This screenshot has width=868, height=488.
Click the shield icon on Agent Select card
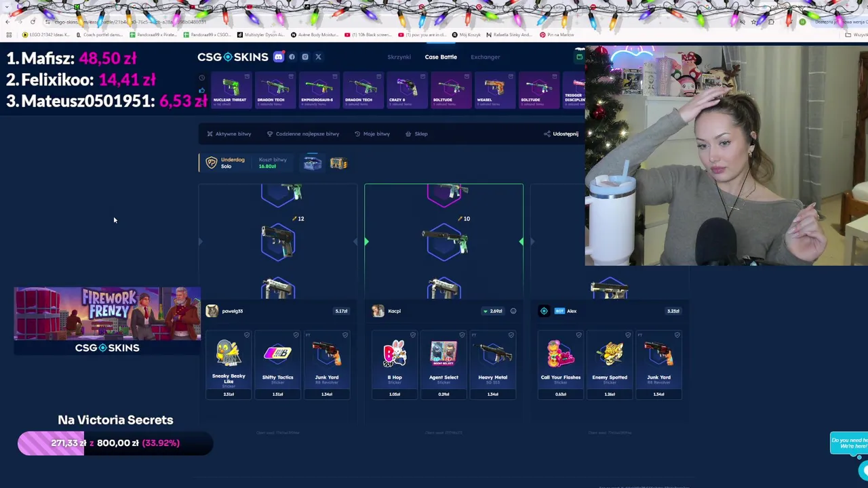coord(462,335)
